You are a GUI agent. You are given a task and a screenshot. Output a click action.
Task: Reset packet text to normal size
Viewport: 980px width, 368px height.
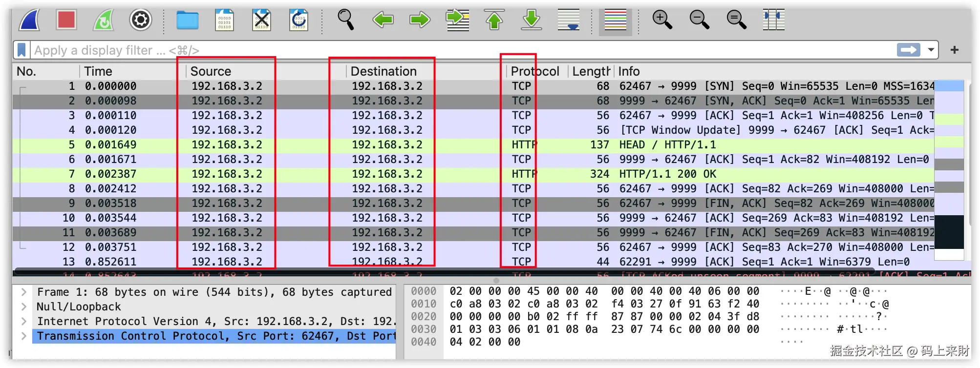(736, 20)
